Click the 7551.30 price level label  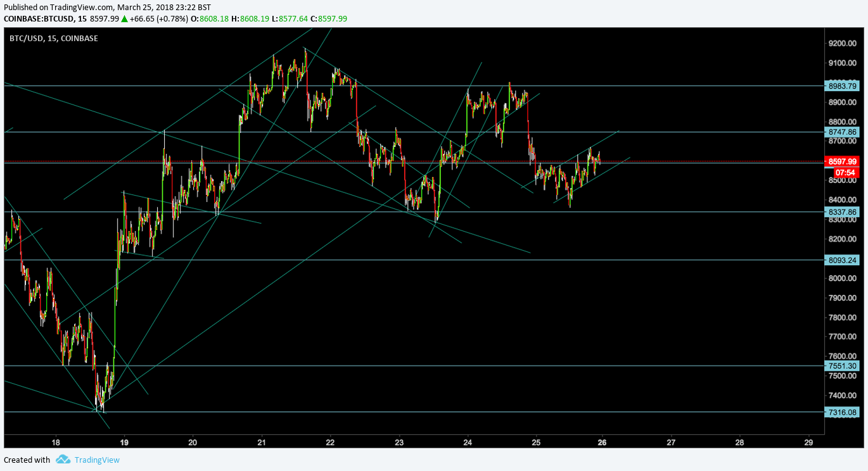point(842,366)
